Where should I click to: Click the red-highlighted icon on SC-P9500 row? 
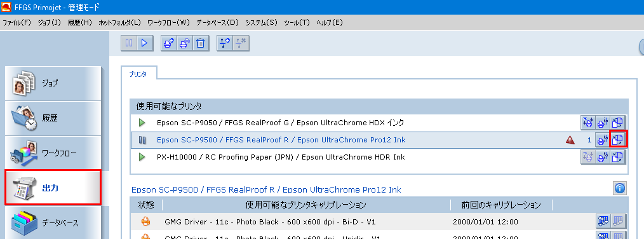pyautogui.click(x=618, y=140)
